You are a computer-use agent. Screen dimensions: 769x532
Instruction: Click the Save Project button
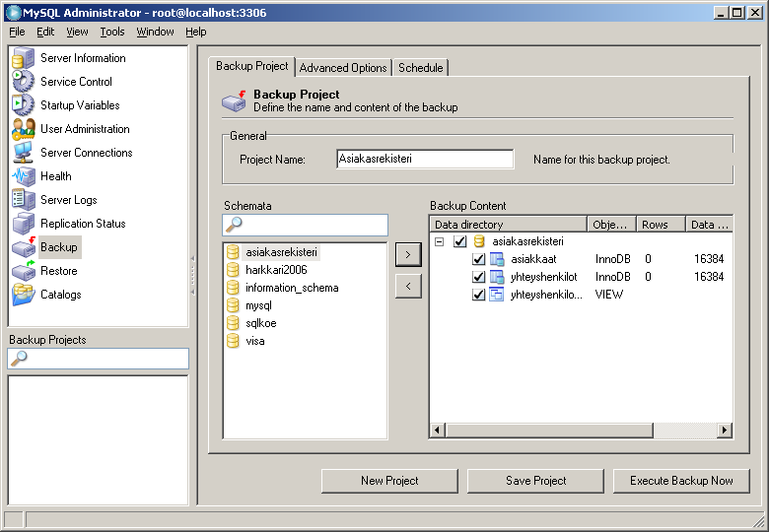(x=535, y=481)
